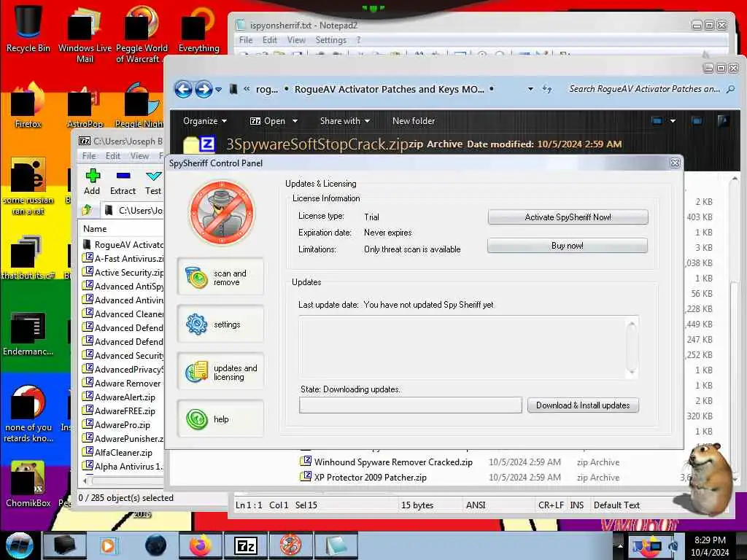Select AdwareAlert.zip in 7-Zip list
The height and width of the screenshot is (560, 747).
(119, 397)
